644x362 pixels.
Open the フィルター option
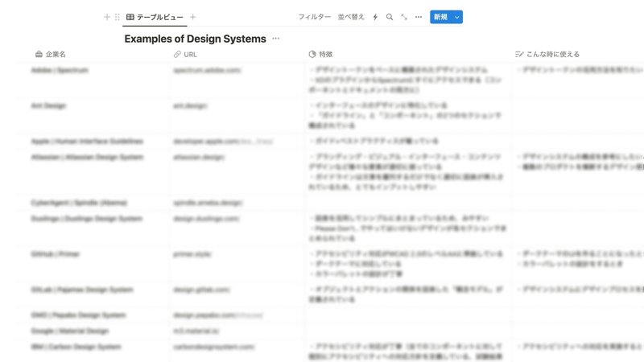(314, 17)
